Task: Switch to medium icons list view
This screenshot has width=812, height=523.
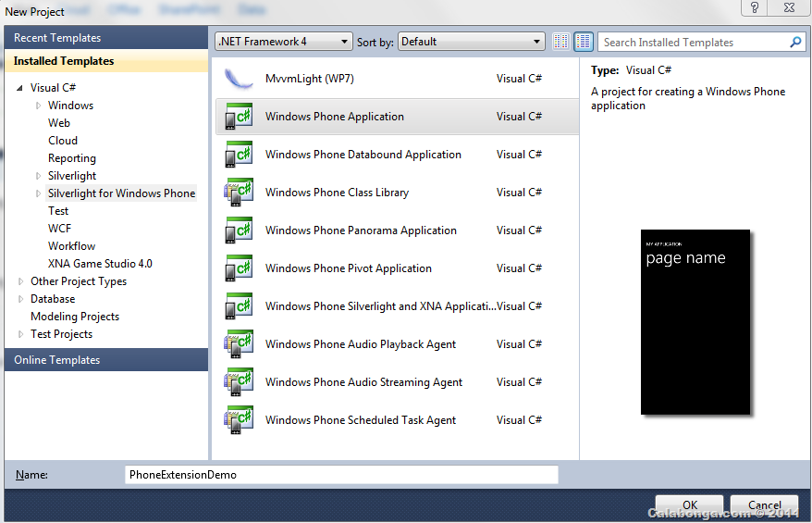Action: [x=584, y=42]
